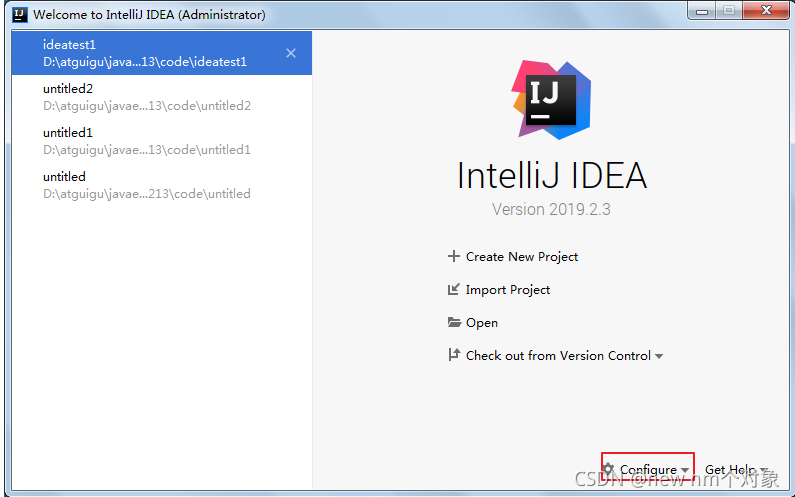Open the untitled2 recent project
The image size is (795, 497).
pyautogui.click(x=162, y=97)
